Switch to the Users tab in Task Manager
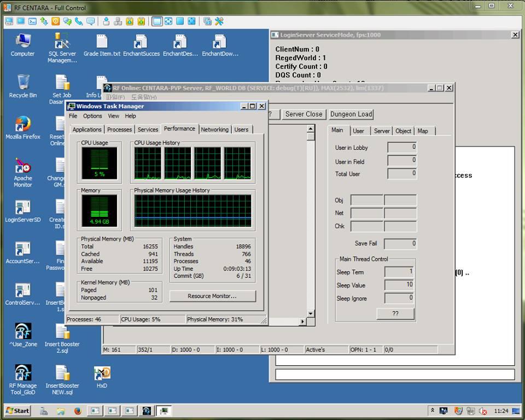This screenshot has width=525, height=420. point(241,130)
